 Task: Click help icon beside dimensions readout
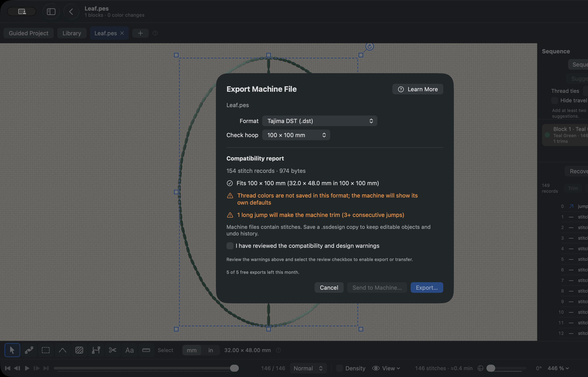click(278, 350)
